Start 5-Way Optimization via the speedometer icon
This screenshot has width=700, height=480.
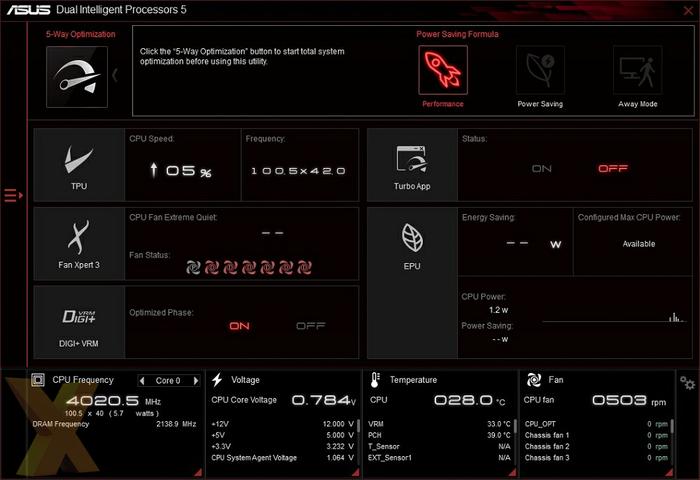[77, 77]
